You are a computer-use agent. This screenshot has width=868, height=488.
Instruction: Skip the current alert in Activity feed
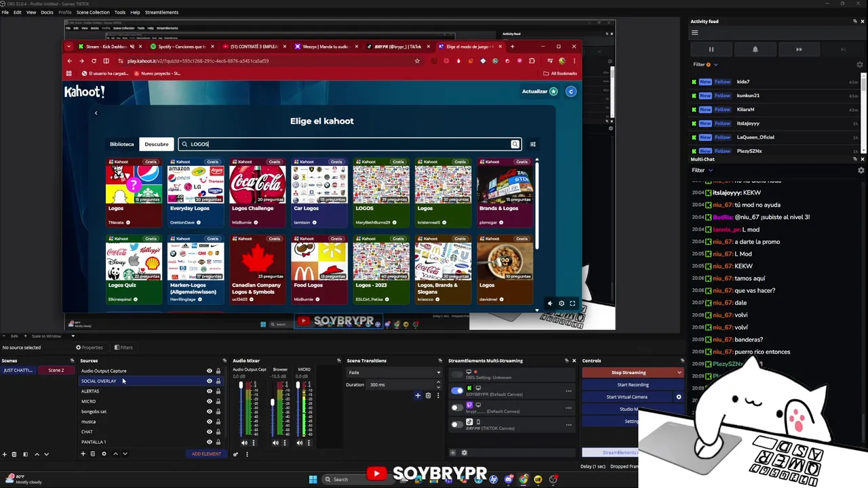coord(799,49)
